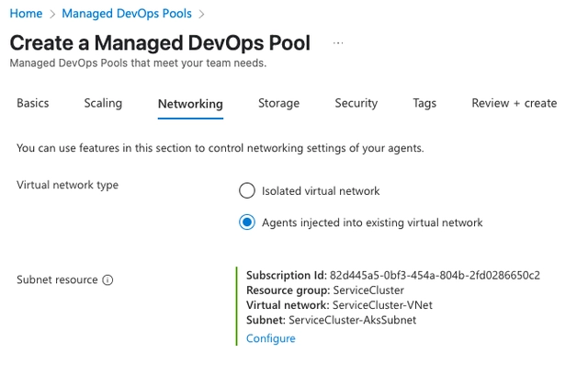The width and height of the screenshot is (588, 387).
Task: Click the ServiceCluster-VNet virtual network value
Action: (382, 305)
